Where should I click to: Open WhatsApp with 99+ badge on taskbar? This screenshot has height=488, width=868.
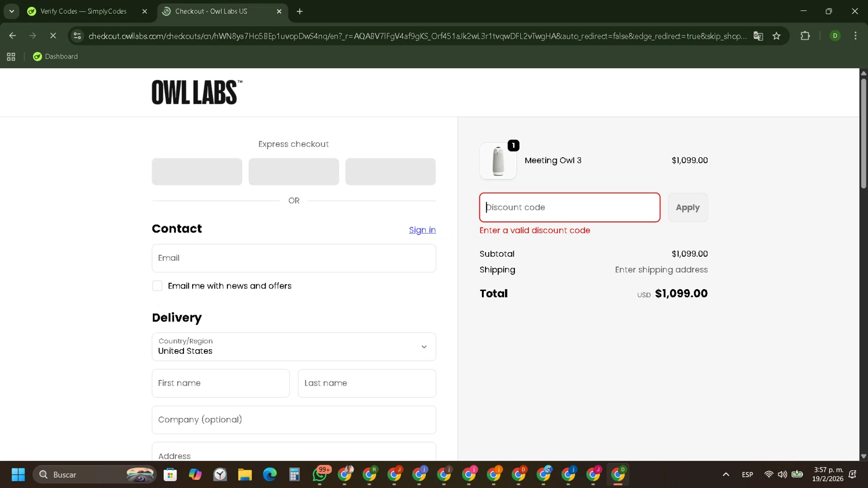[x=320, y=475]
